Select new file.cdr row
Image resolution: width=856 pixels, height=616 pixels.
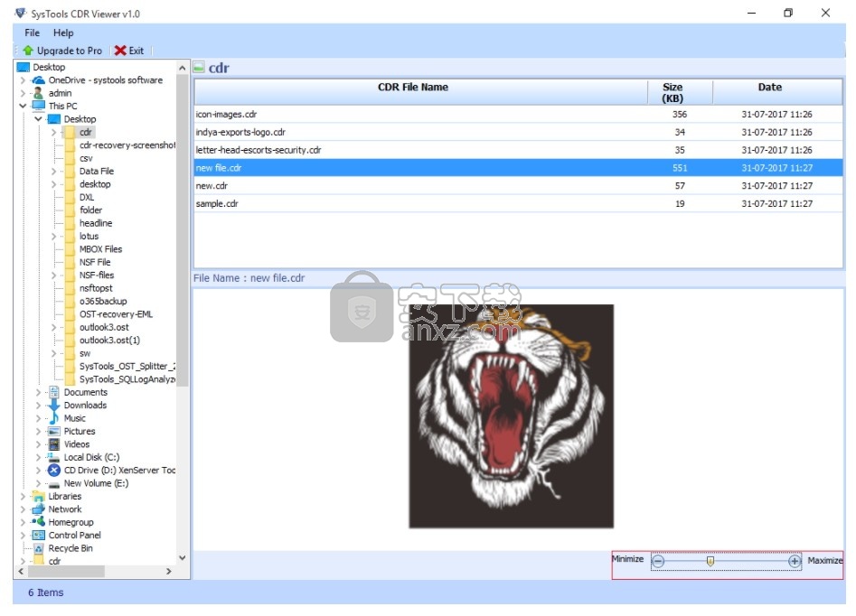coord(518,167)
